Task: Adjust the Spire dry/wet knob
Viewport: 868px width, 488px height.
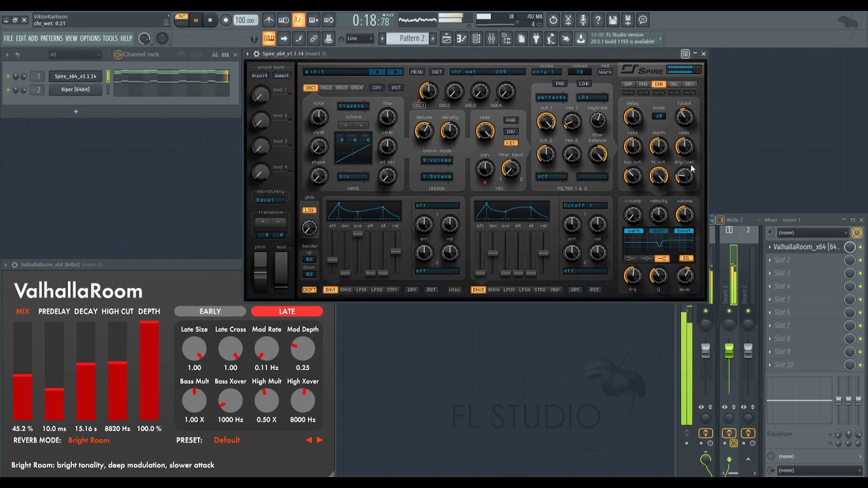Action: pos(684,176)
